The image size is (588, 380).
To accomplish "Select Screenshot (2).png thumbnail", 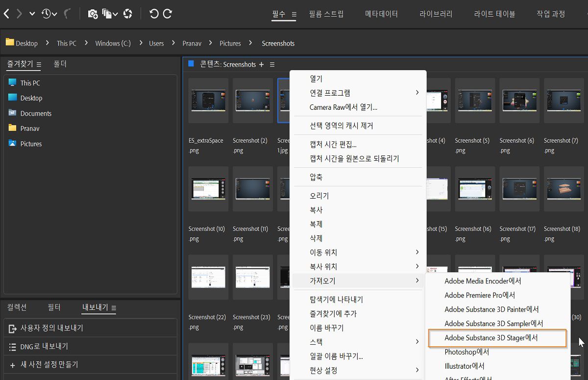I will [x=253, y=101].
